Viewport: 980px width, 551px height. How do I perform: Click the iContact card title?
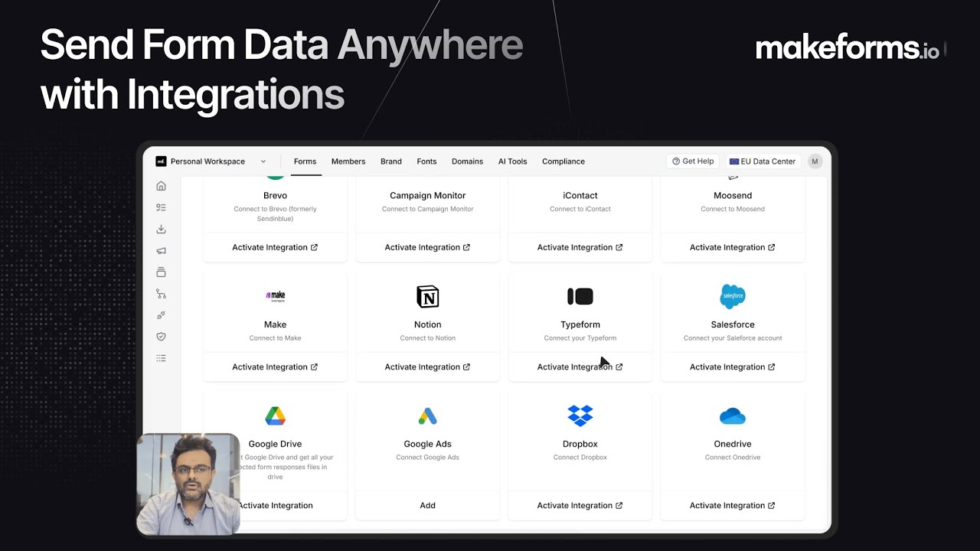click(x=580, y=195)
